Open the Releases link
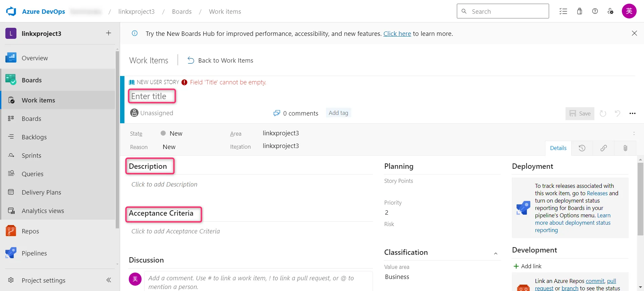644x291 pixels. (x=597, y=193)
